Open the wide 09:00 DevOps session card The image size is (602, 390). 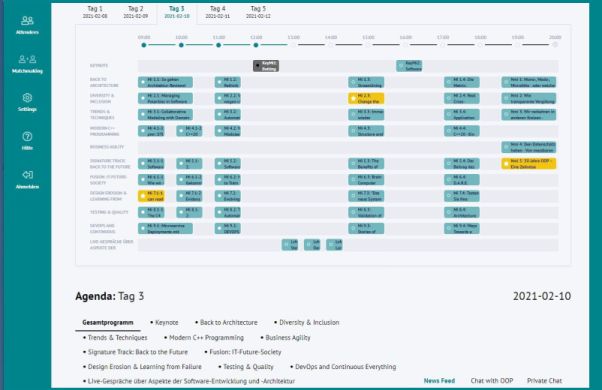click(x=165, y=228)
